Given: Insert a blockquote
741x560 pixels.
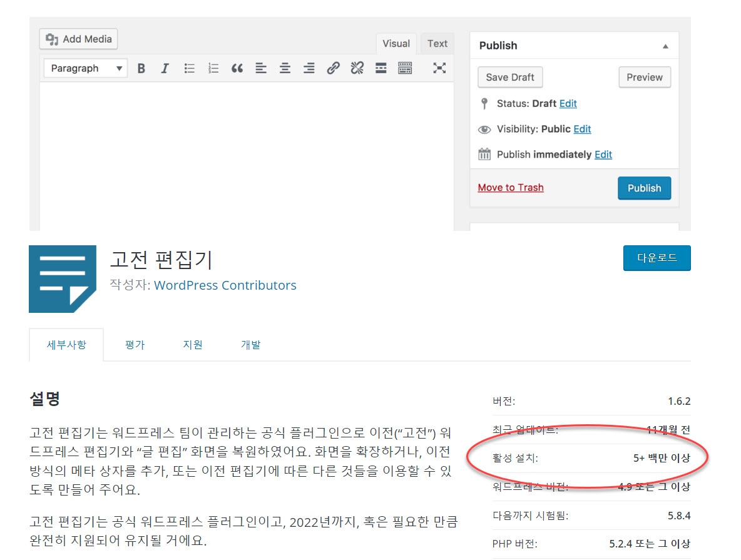Looking at the screenshot, I should point(237,68).
